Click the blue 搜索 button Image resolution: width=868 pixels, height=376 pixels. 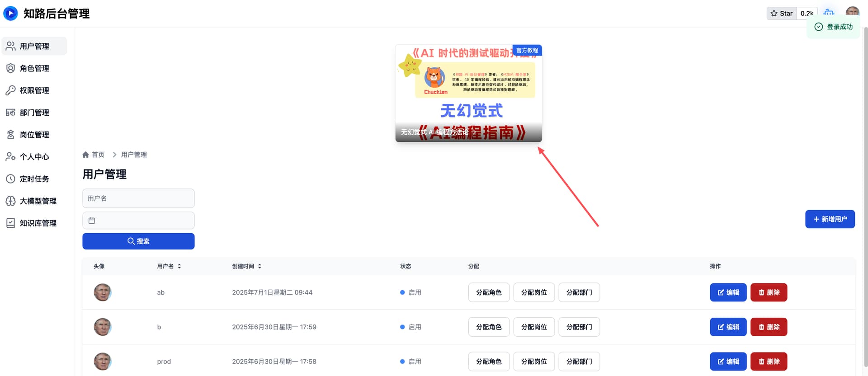click(x=138, y=241)
